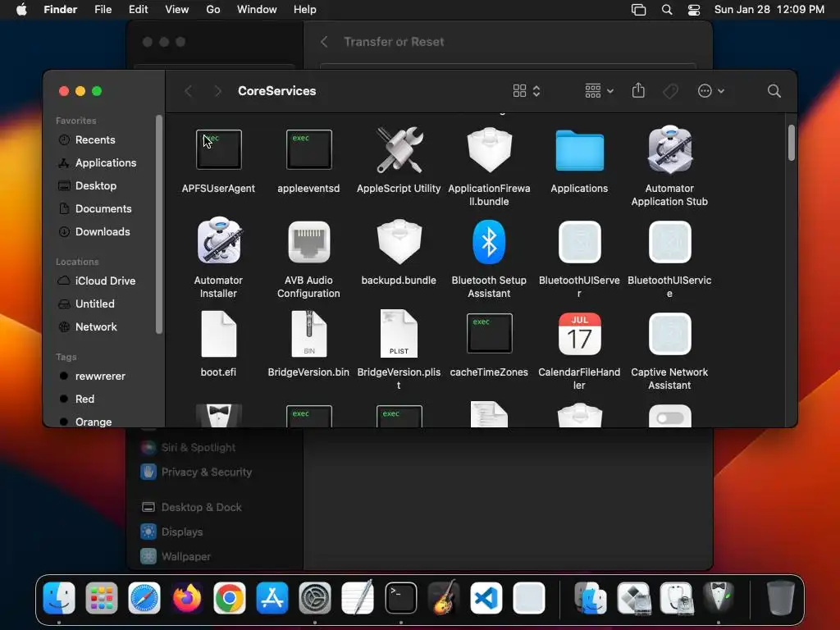Select Bluetooth Setup Assistant icon

pos(489,242)
